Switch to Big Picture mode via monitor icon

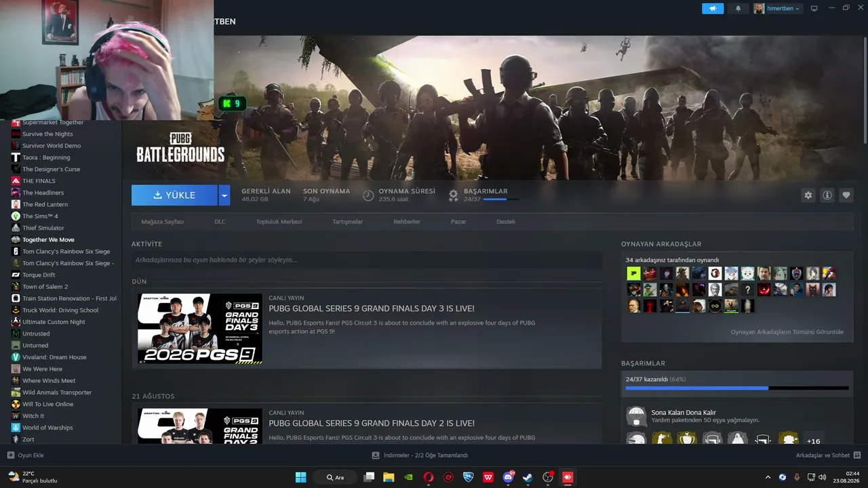pyautogui.click(x=814, y=8)
